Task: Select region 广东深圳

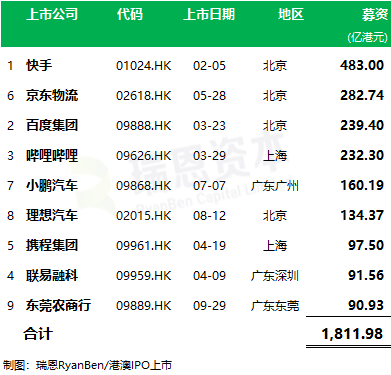Action: tap(275, 276)
